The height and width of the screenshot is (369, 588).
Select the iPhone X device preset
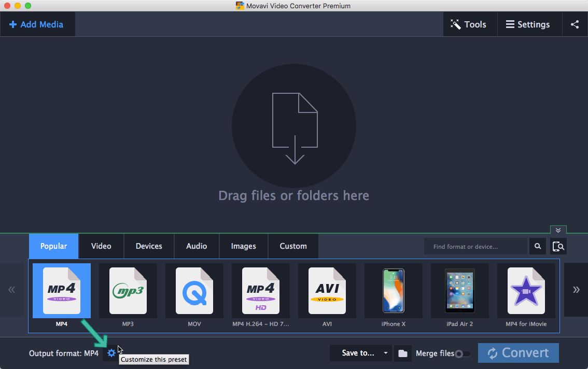[394, 291]
